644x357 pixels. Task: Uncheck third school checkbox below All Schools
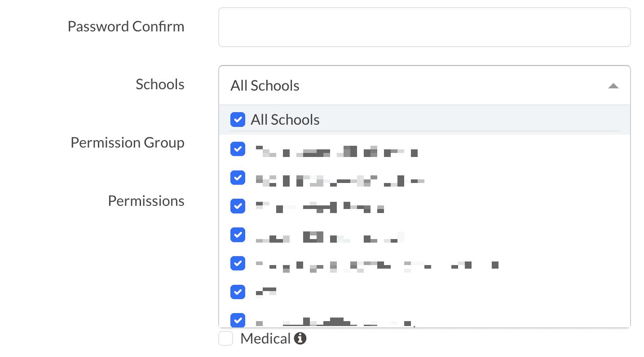(x=238, y=206)
